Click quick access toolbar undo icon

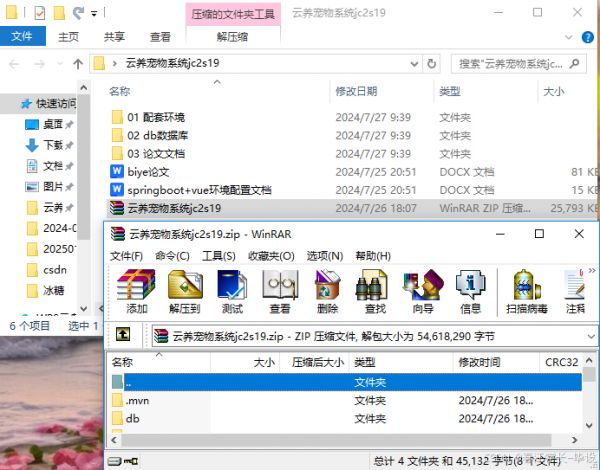[x=78, y=13]
